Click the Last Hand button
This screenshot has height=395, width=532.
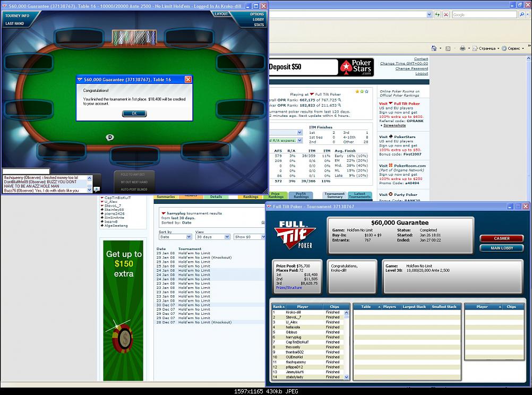(14, 23)
